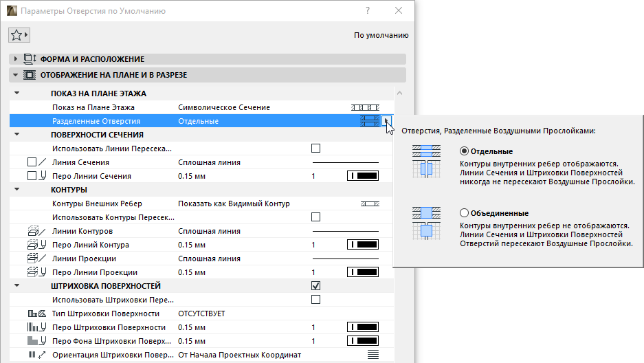644x363 pixels.
Task: Click the Символическое Сечение value
Action: (224, 107)
